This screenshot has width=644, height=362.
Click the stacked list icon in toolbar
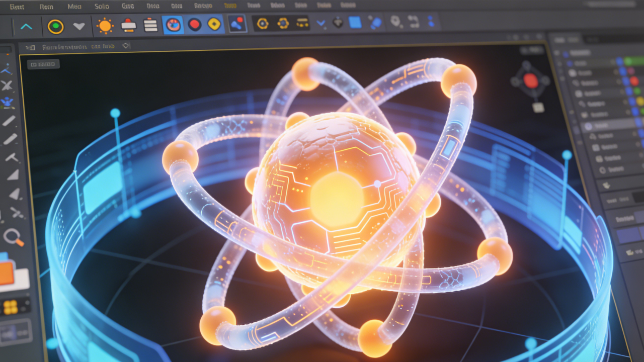[x=150, y=25]
